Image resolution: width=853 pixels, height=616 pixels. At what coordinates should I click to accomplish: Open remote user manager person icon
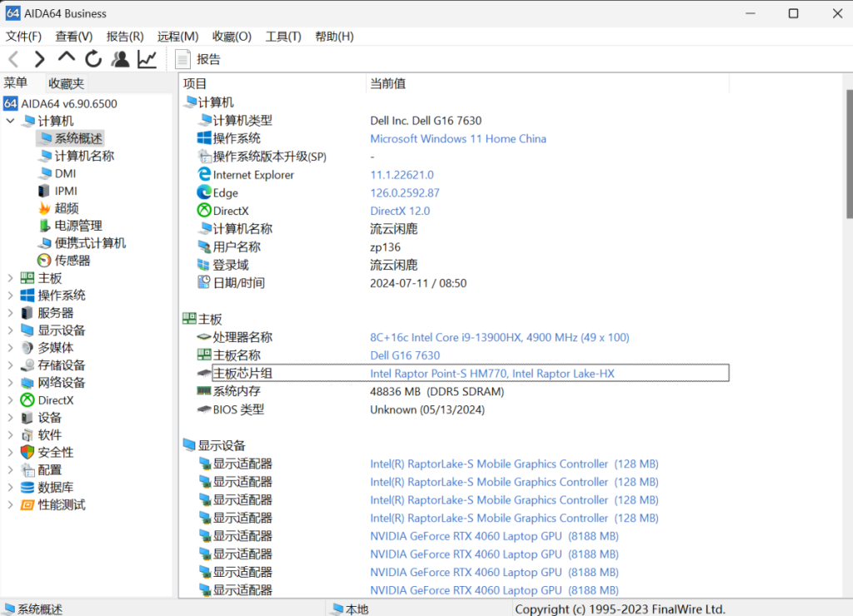120,59
